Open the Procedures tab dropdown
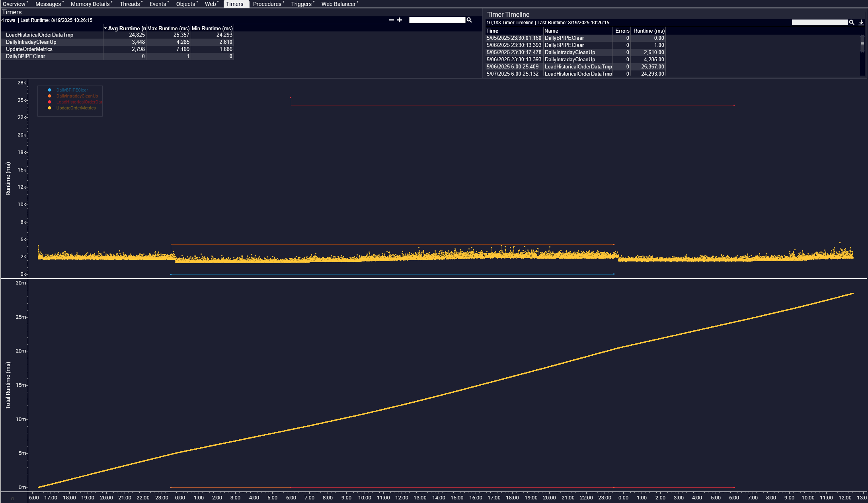 point(283,2)
